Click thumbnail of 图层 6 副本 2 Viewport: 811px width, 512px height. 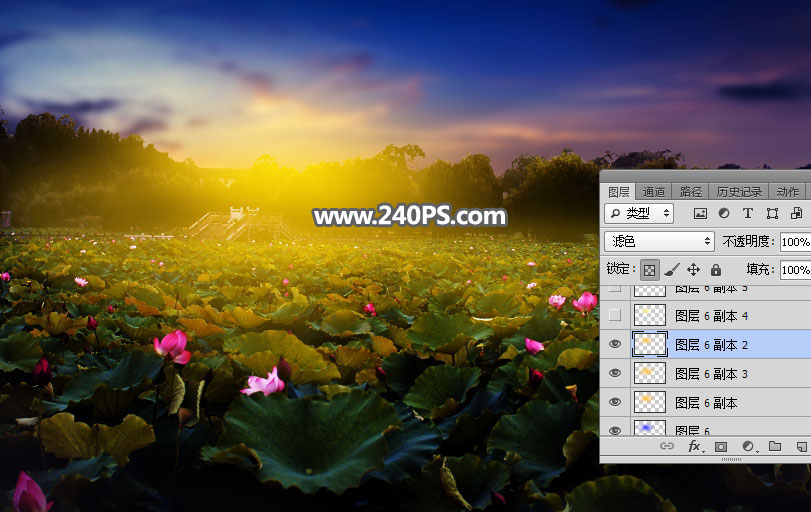pos(650,344)
